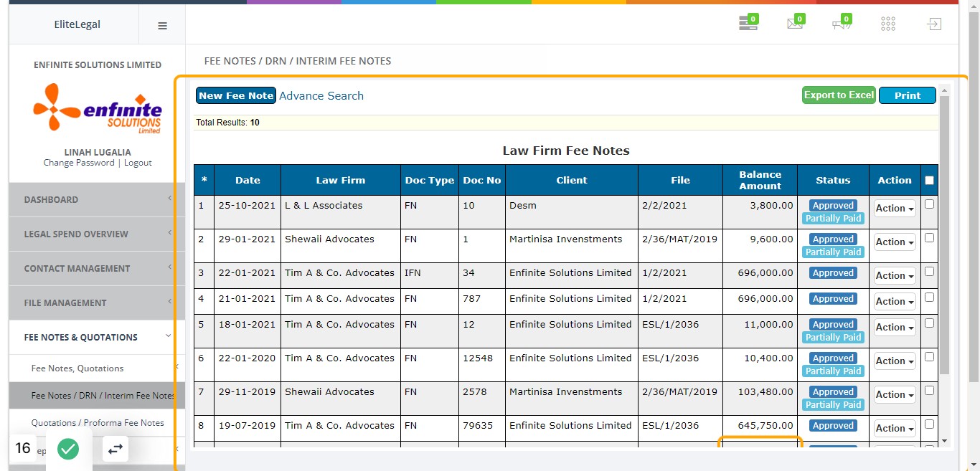Tick checkbox for Doc No 1 row
Screen dimensions: 980x471
[x=930, y=238]
